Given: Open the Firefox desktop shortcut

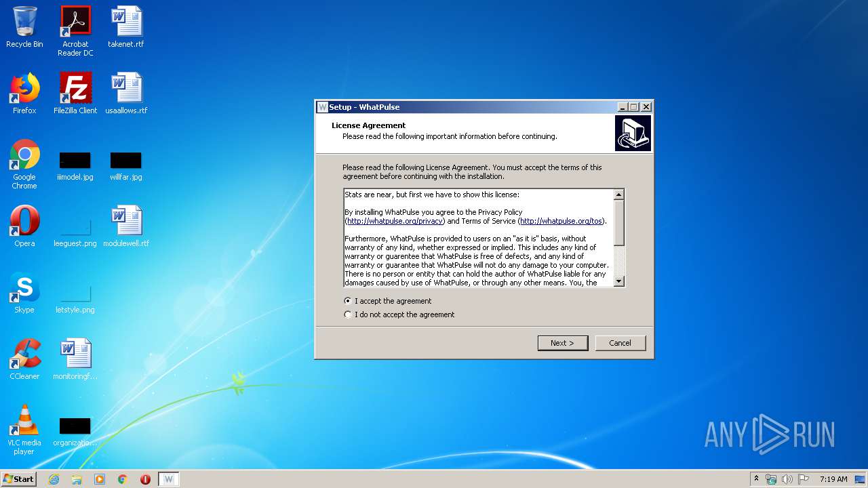Looking at the screenshot, I should [24, 94].
